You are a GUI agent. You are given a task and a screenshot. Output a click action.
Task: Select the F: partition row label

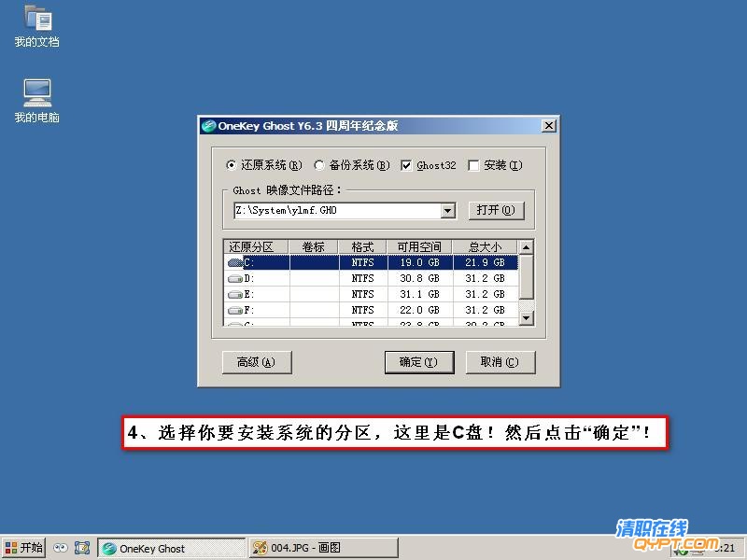tap(249, 311)
